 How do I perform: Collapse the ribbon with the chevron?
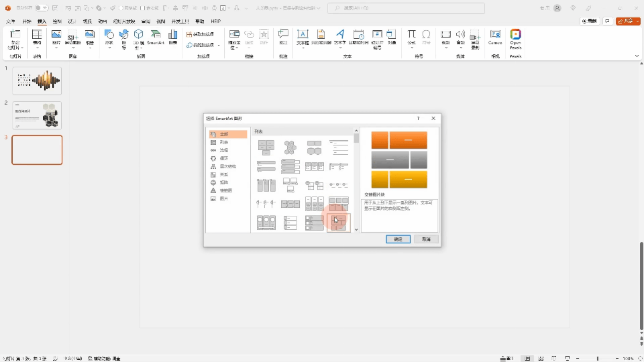[x=637, y=56]
